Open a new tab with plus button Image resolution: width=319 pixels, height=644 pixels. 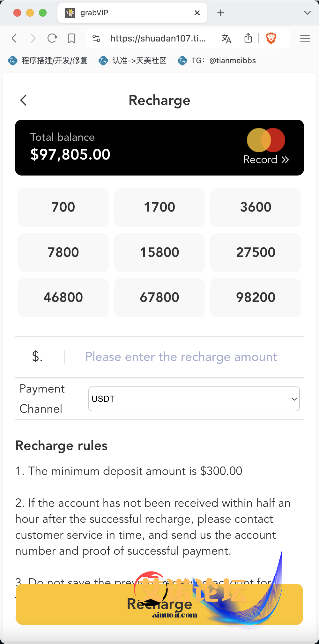(221, 13)
